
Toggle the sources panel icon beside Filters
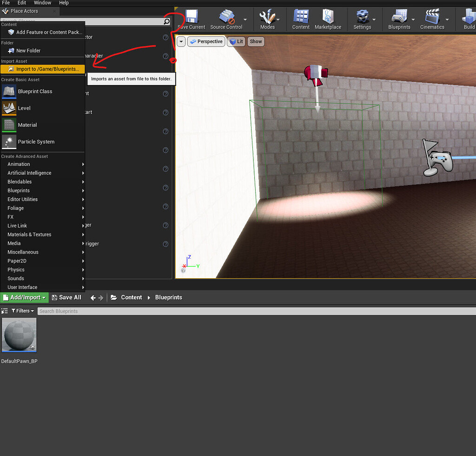pos(4,311)
